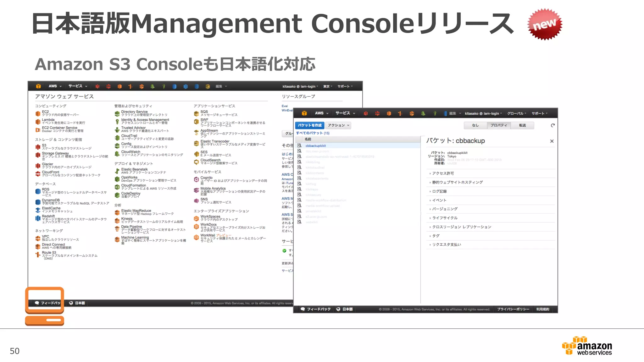Expand the アクセス許可 section
This screenshot has height=362, width=644.
pos(443,173)
